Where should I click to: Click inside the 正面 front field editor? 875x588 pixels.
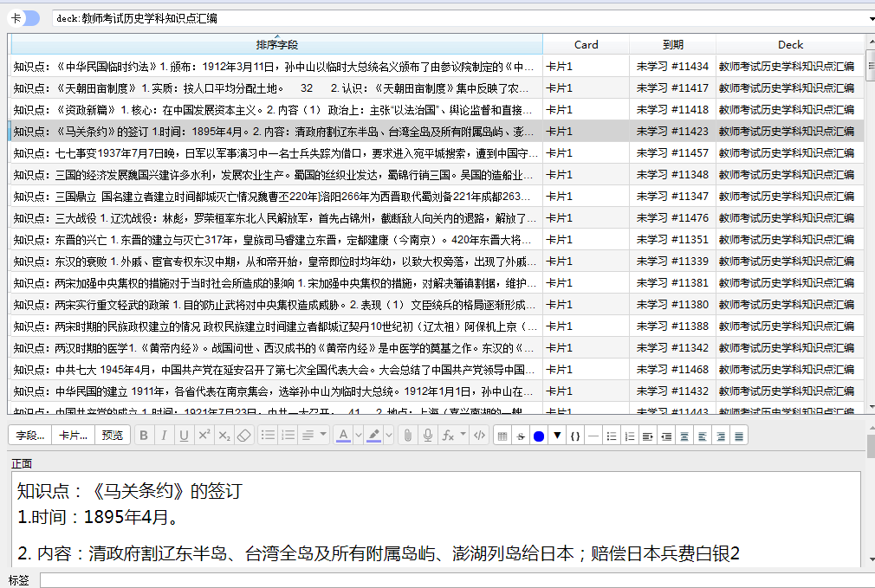436,520
